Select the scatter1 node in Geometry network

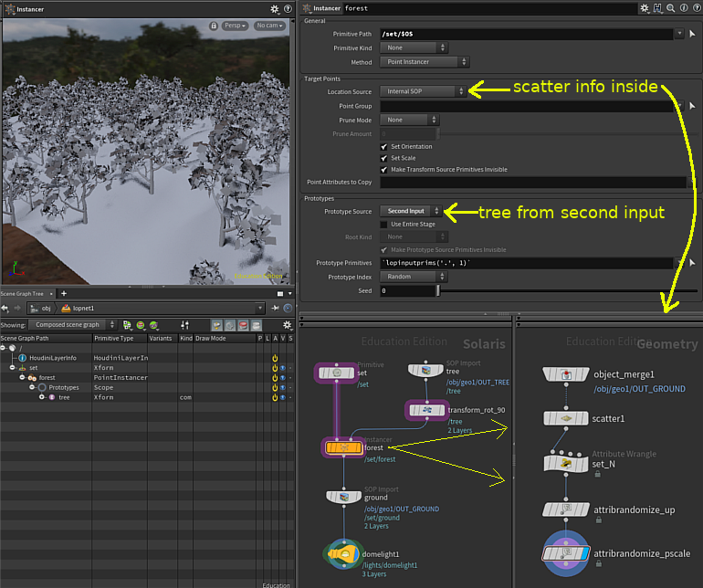pos(566,418)
